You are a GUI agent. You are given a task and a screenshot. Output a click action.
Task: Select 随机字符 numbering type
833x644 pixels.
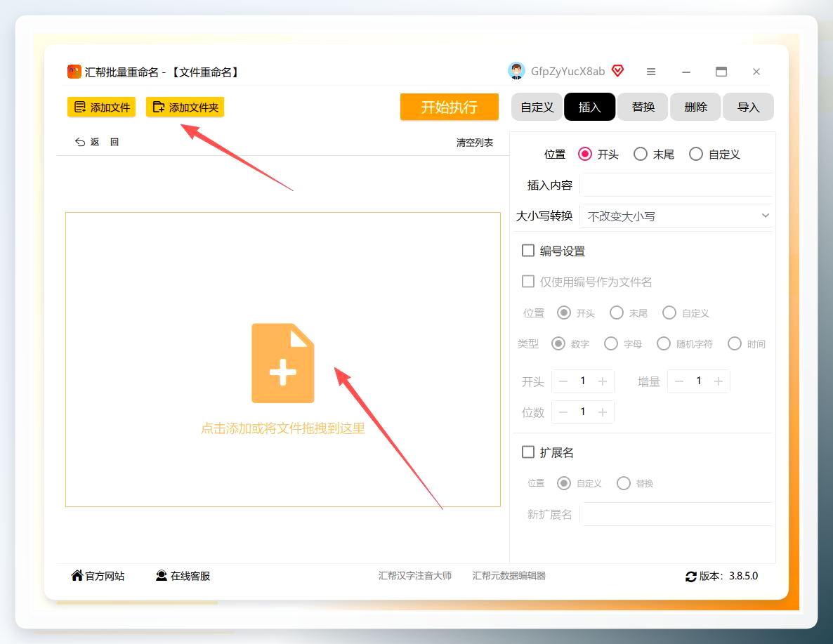664,343
